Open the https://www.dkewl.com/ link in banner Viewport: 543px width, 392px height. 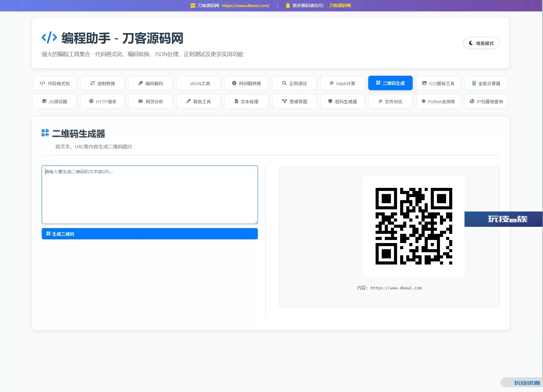(246, 6)
